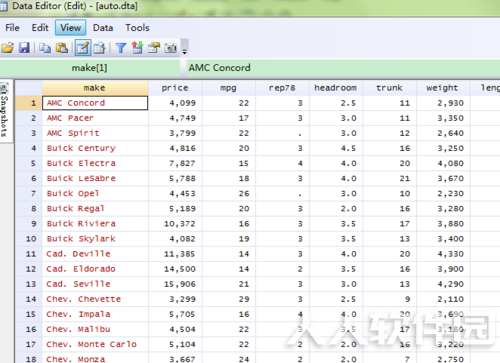Open the Data menu
The height and width of the screenshot is (363, 500).
[x=103, y=27]
